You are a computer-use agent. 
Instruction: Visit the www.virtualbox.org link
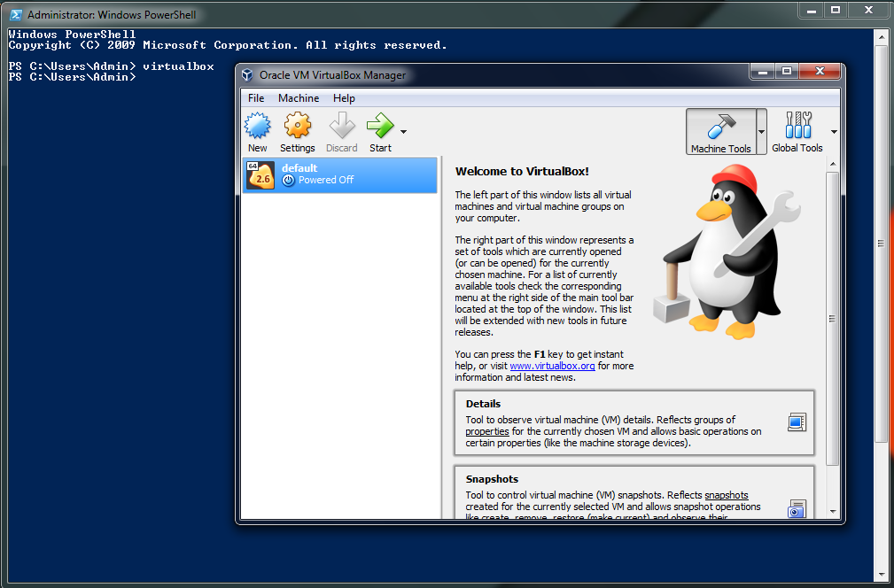[552, 365]
